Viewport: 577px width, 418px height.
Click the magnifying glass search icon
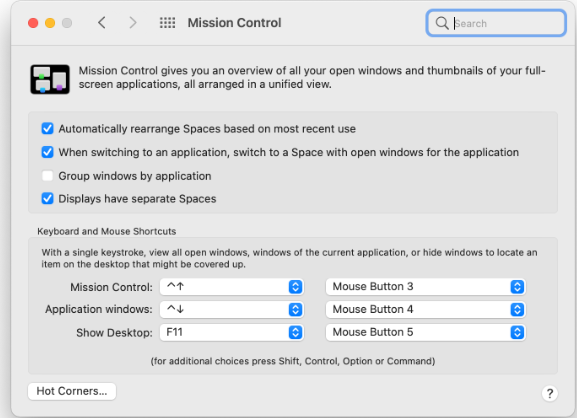click(x=442, y=23)
